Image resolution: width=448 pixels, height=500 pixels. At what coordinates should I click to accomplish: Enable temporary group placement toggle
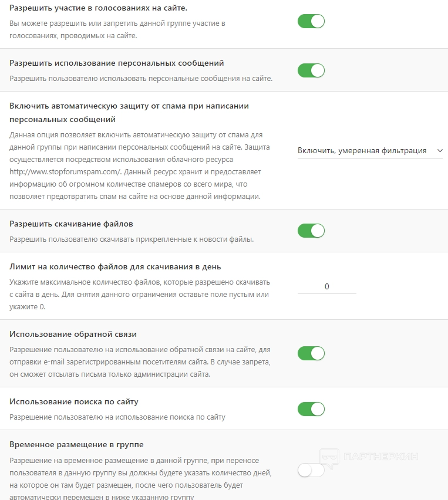pyautogui.click(x=311, y=470)
